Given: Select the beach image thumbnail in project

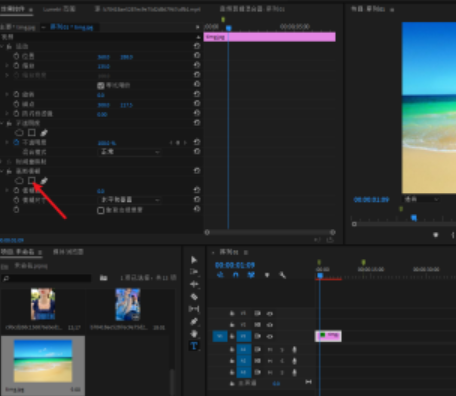Looking at the screenshot, I should pyautogui.click(x=43, y=361).
